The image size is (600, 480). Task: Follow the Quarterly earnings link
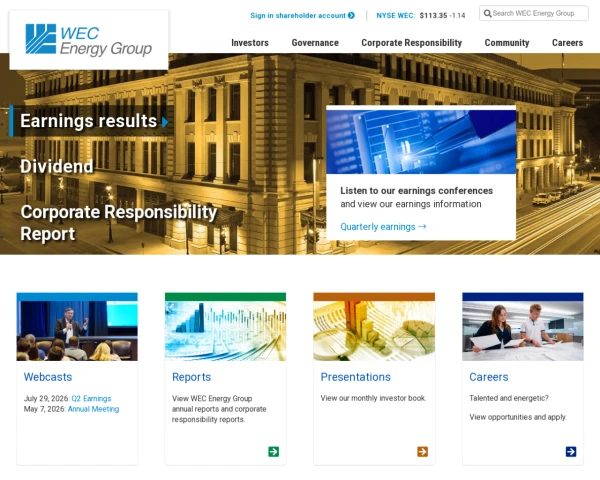383,227
